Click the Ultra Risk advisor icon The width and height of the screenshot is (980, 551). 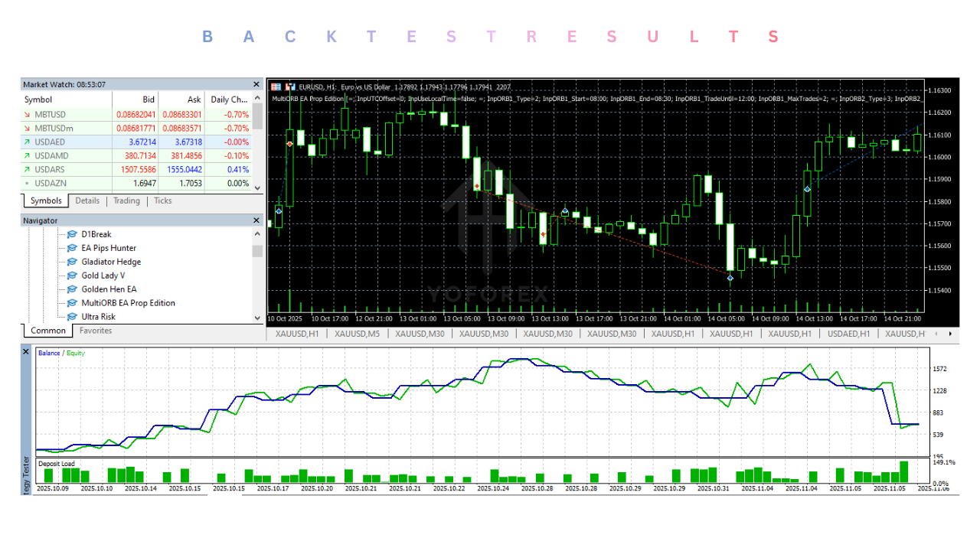pos(73,317)
